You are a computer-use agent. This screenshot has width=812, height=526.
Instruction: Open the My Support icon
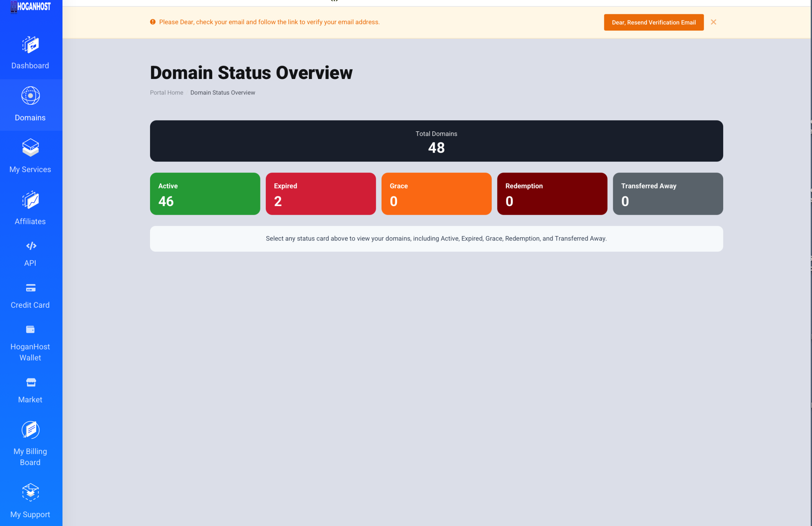pos(30,492)
